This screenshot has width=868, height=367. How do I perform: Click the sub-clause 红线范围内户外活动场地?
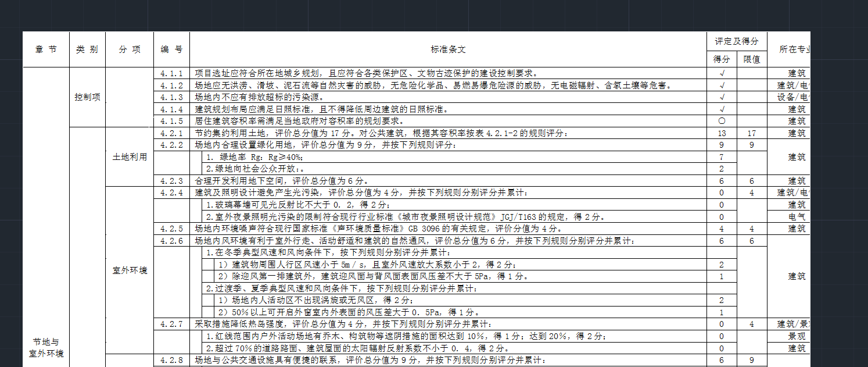(407, 336)
